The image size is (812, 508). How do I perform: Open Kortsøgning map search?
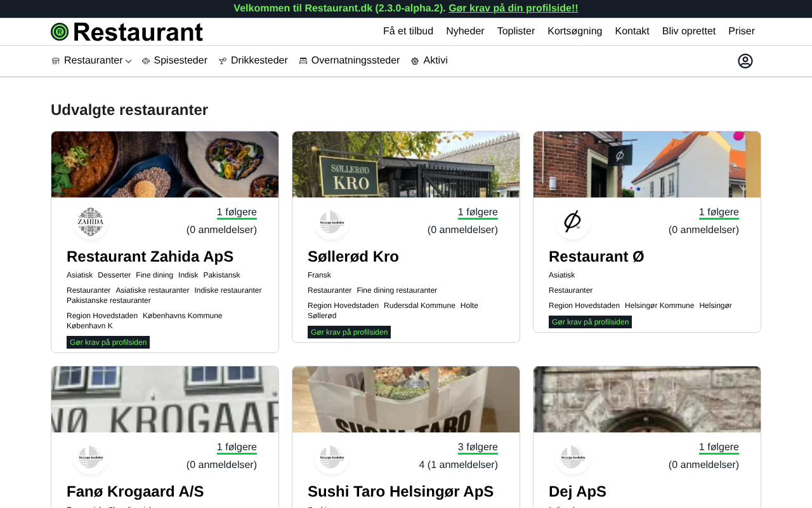[x=575, y=31]
